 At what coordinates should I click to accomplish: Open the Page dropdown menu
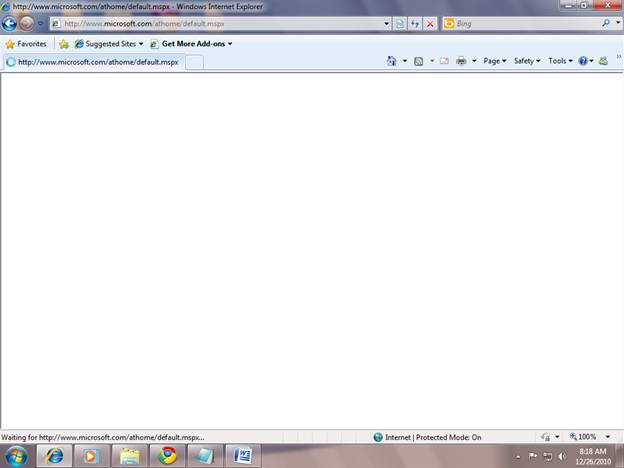tap(494, 61)
